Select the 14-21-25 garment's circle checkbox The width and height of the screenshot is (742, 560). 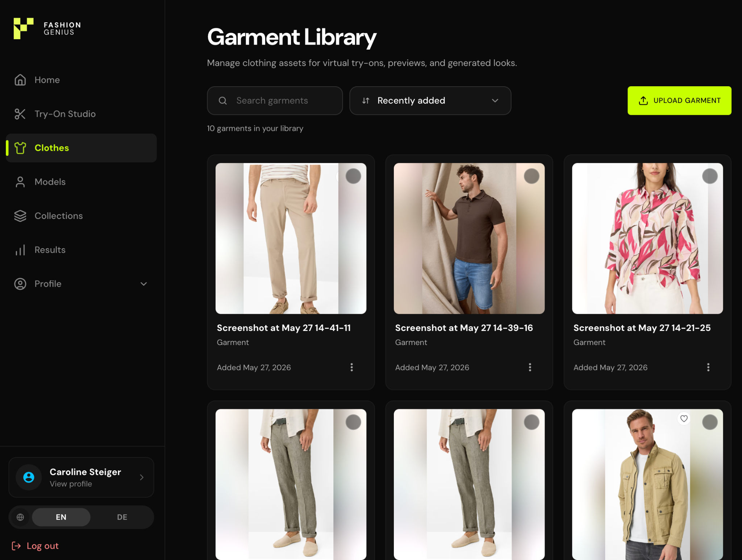[x=710, y=176]
